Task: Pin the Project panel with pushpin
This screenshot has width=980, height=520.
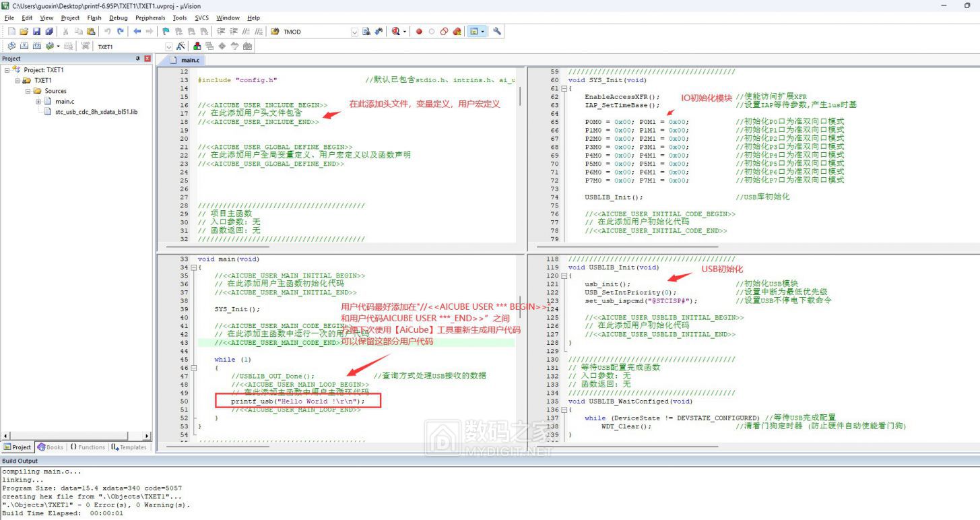Action: 137,59
